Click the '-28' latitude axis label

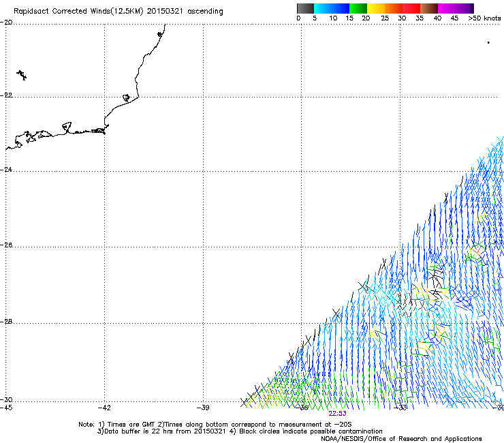[6, 322]
